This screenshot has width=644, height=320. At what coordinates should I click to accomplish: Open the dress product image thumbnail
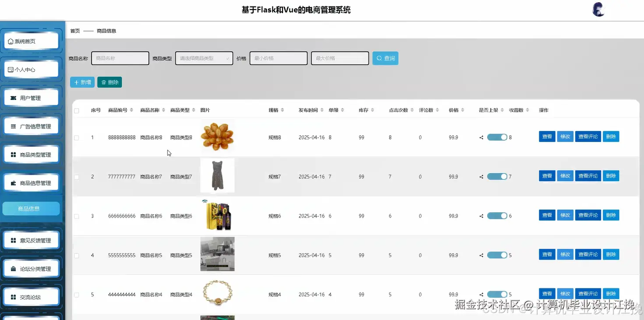(x=217, y=175)
